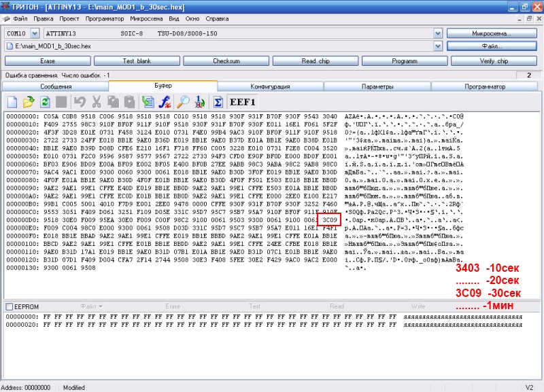Switch to the Конфигурация tab
Screen dimensions: 544x392
pyautogui.click(x=270, y=87)
